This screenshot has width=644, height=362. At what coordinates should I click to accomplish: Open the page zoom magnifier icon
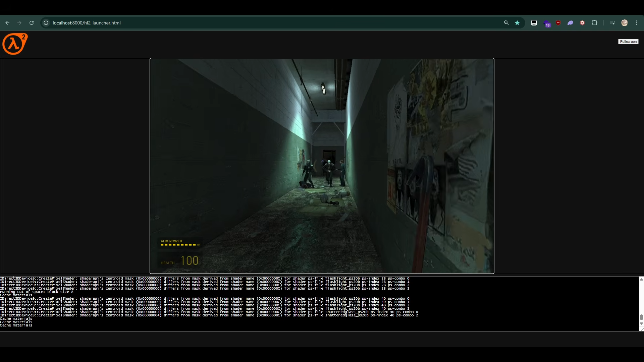pos(506,23)
